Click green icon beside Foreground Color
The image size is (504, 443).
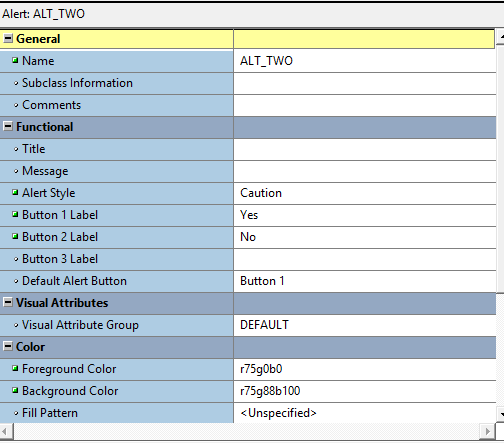pos(15,368)
